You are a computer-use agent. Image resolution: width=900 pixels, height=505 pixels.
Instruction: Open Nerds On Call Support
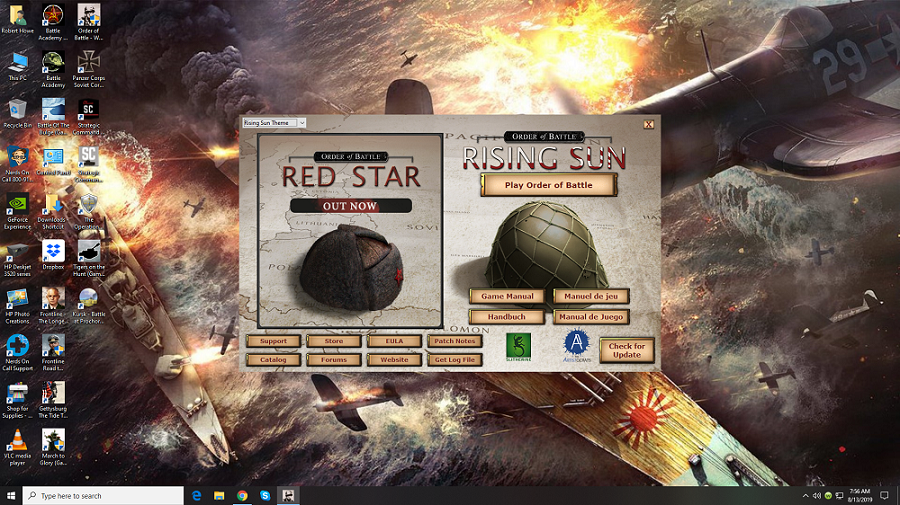tap(18, 354)
